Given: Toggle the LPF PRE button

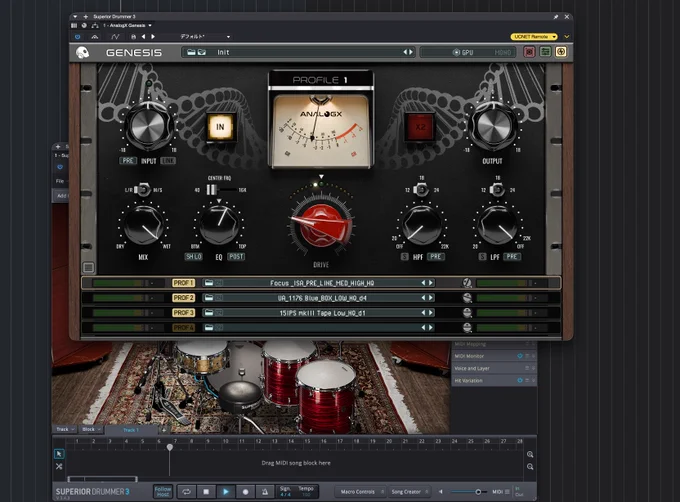Looking at the screenshot, I should click(512, 257).
